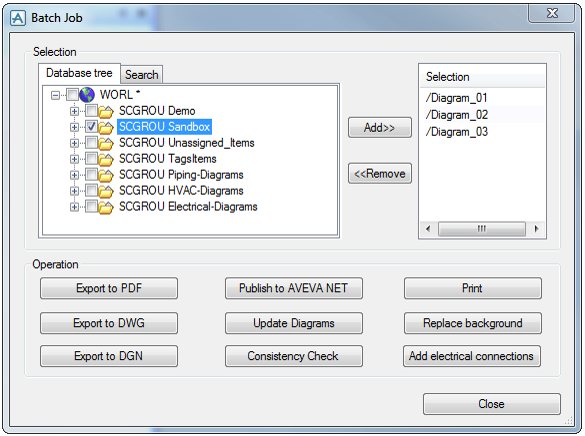Click the SCGROU Demo folder icon
Screen dimensions: 585x436
(x=106, y=111)
